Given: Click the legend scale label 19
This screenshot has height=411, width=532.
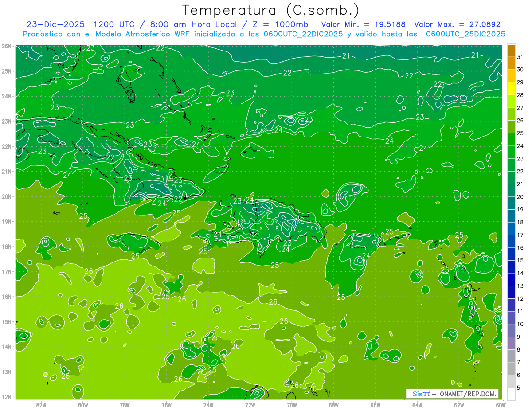Looking at the screenshot, I should coord(520,210).
